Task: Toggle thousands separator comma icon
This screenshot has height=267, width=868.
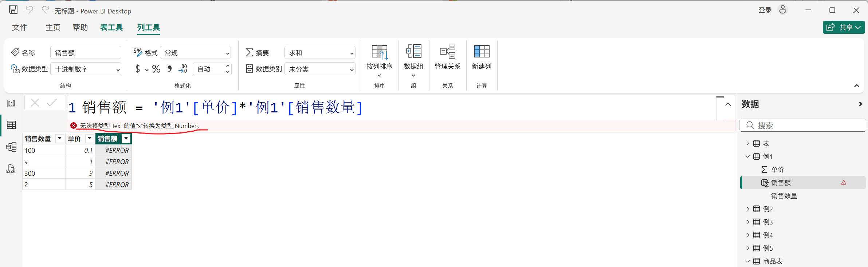Action: click(170, 69)
